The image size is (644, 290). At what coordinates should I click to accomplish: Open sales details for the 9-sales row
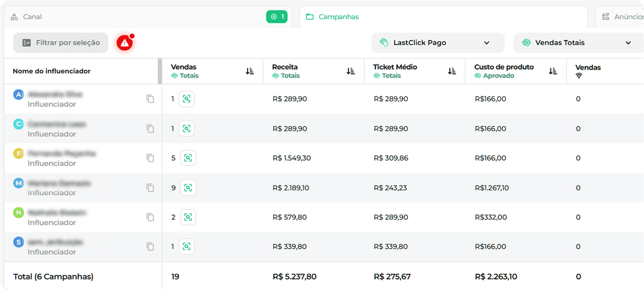[188, 188]
